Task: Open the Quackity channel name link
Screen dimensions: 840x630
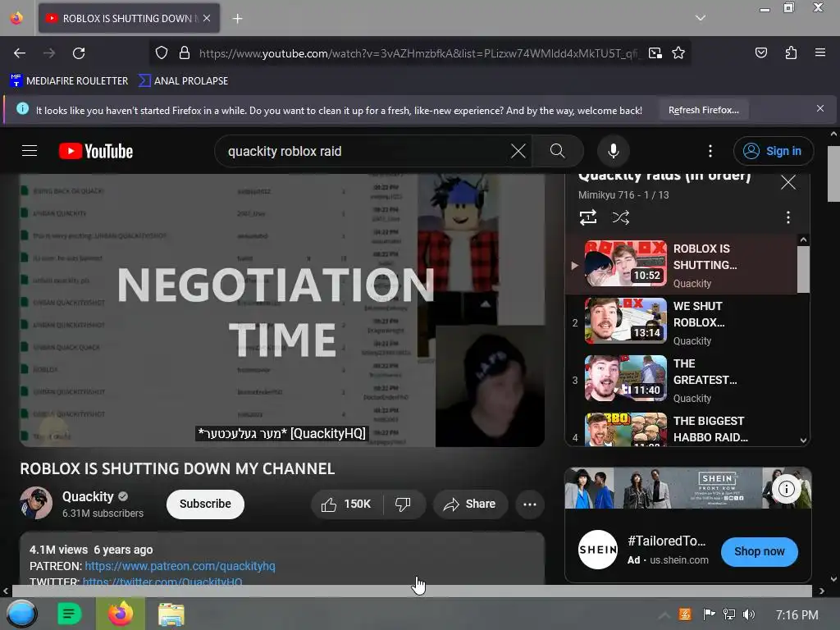Action: (88, 496)
